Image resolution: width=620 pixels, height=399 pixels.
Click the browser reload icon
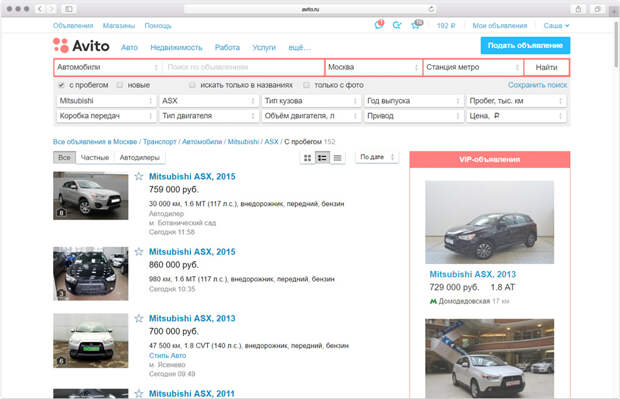click(x=431, y=9)
